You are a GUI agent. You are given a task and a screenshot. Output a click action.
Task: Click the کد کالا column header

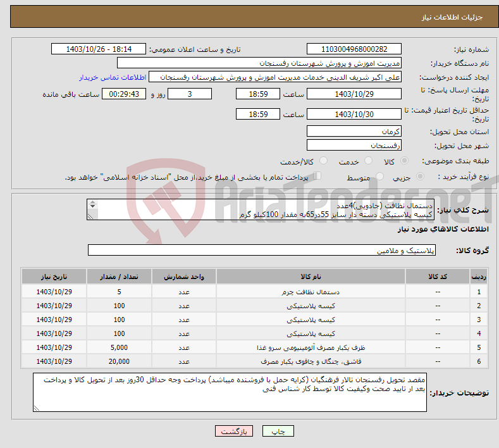pyautogui.click(x=438, y=277)
